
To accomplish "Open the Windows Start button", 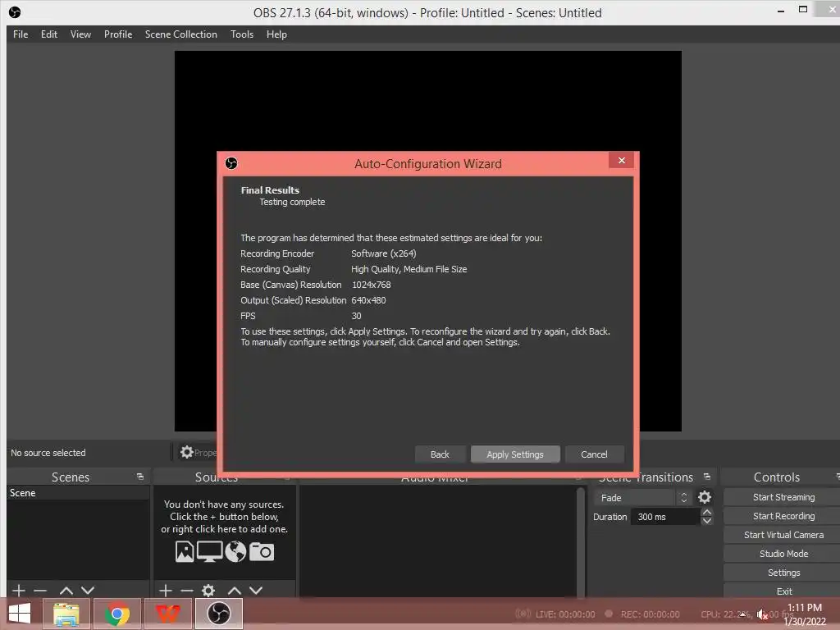I will [20, 614].
